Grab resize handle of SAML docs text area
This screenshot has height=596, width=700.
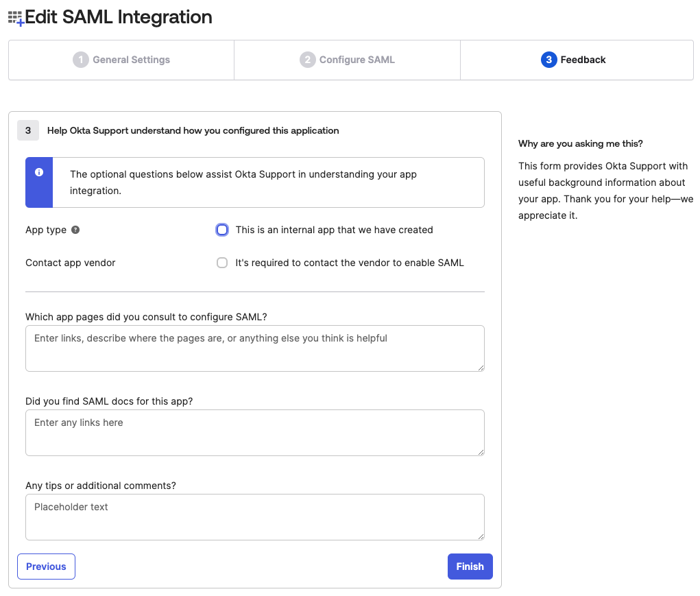[x=481, y=452]
